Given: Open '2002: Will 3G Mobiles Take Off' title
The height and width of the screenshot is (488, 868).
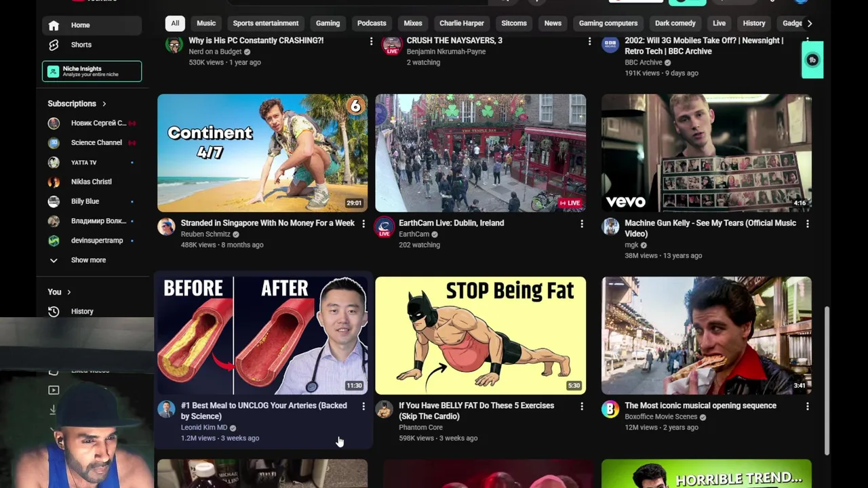Looking at the screenshot, I should tap(704, 46).
